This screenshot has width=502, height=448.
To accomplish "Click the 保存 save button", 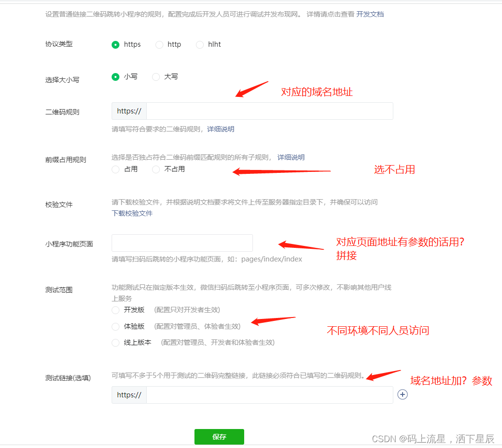I will click(x=219, y=437).
